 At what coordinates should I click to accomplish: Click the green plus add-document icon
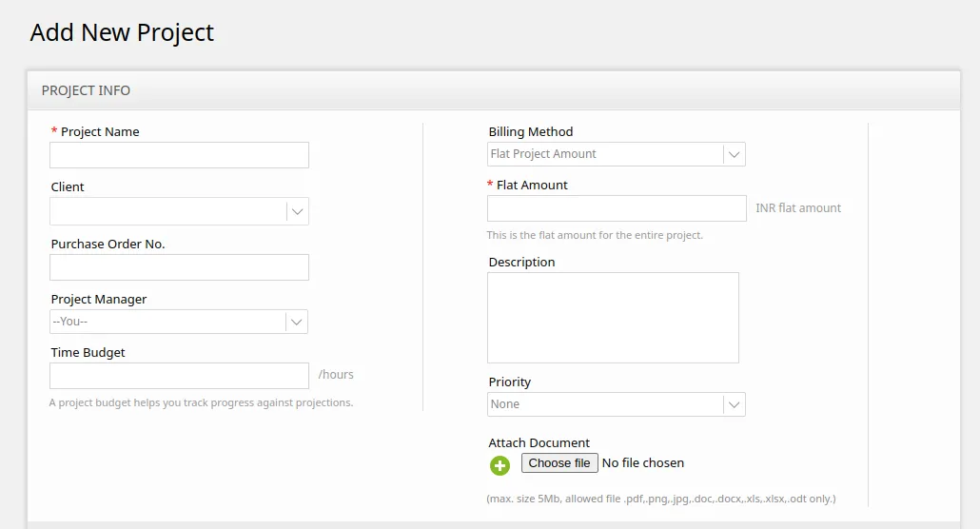[x=500, y=465]
